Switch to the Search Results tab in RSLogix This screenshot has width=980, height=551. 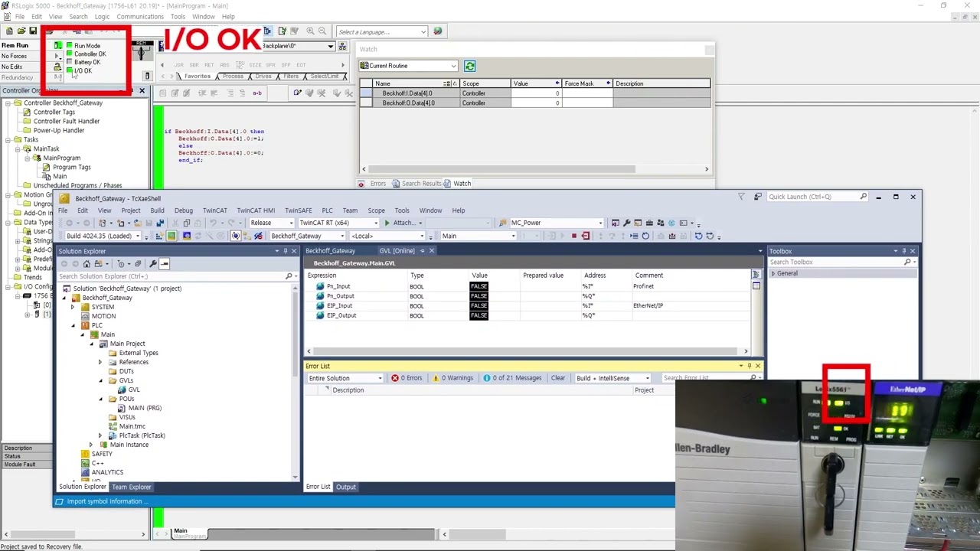coord(417,184)
